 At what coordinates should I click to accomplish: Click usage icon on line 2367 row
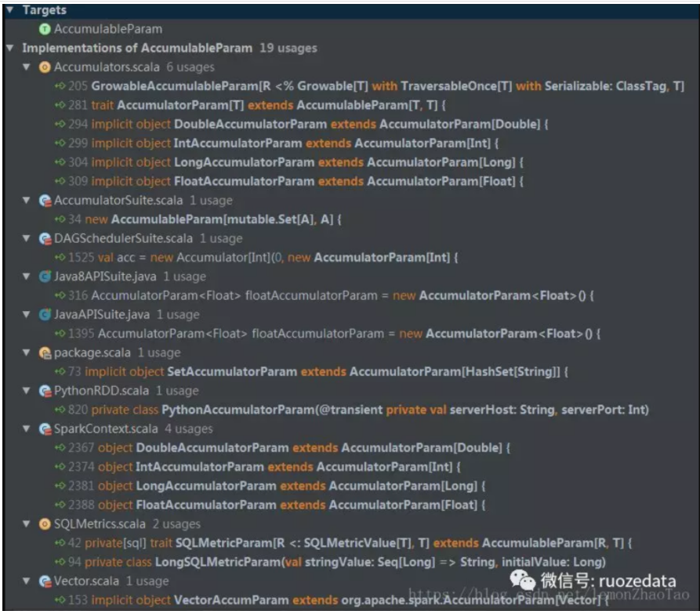click(60, 447)
